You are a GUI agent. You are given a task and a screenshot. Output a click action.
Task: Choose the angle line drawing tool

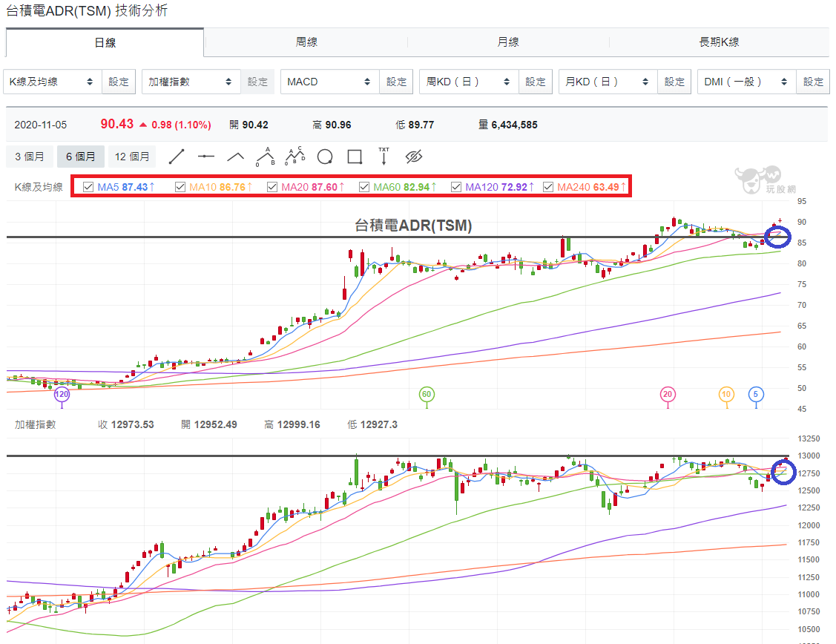236,157
